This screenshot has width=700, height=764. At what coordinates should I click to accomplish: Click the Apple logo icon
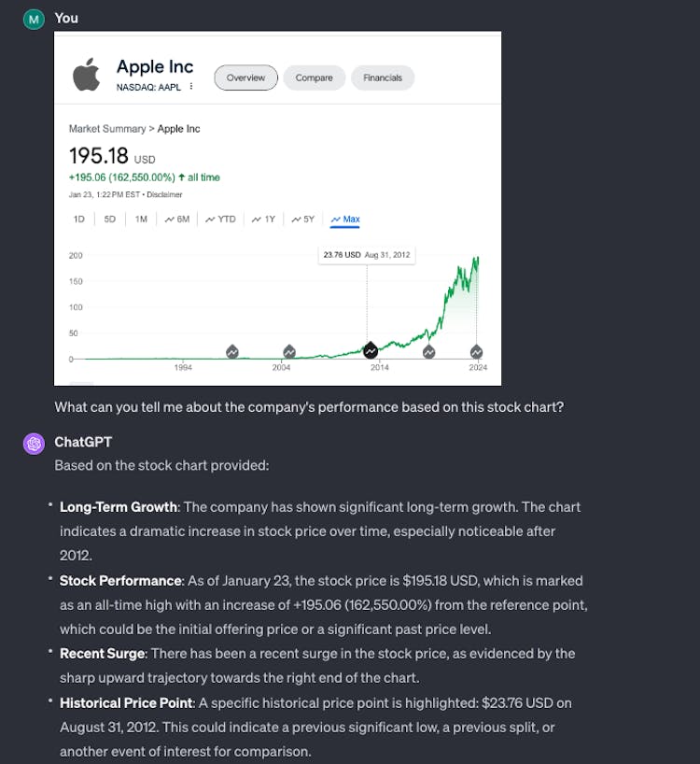pos(86,74)
